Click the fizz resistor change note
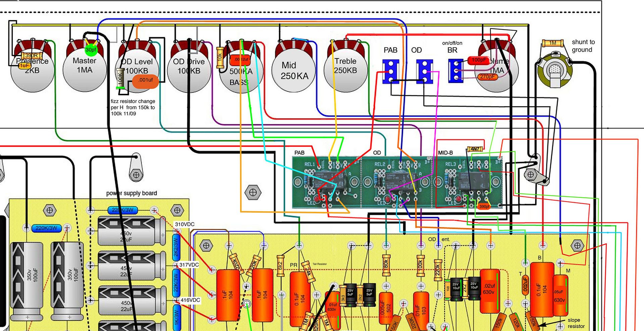The width and height of the screenshot is (644, 331). coord(133,107)
